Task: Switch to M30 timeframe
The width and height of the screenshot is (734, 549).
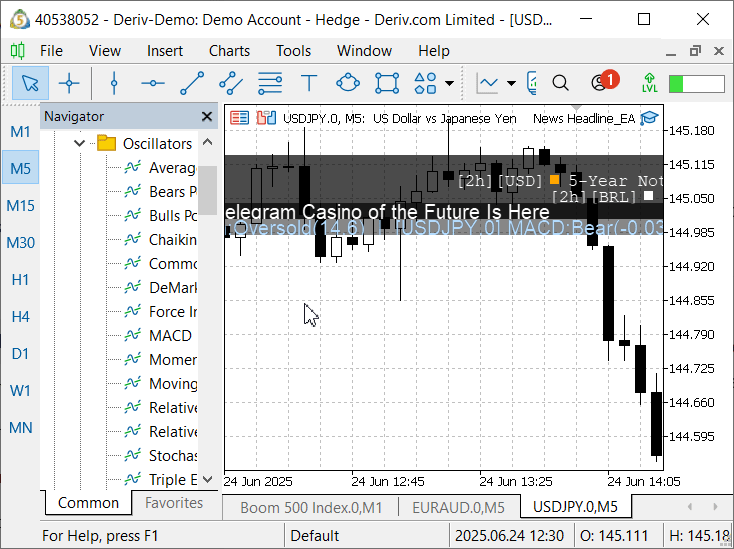Action: click(20, 242)
